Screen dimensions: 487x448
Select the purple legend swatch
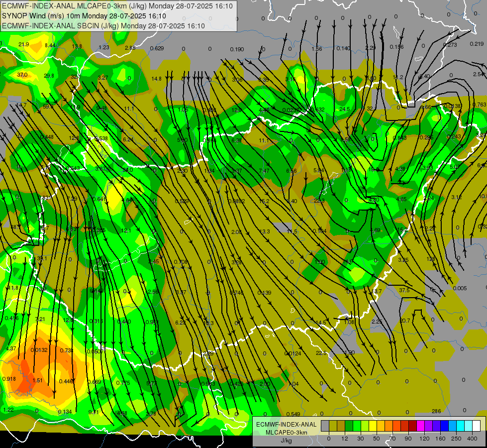(429, 426)
